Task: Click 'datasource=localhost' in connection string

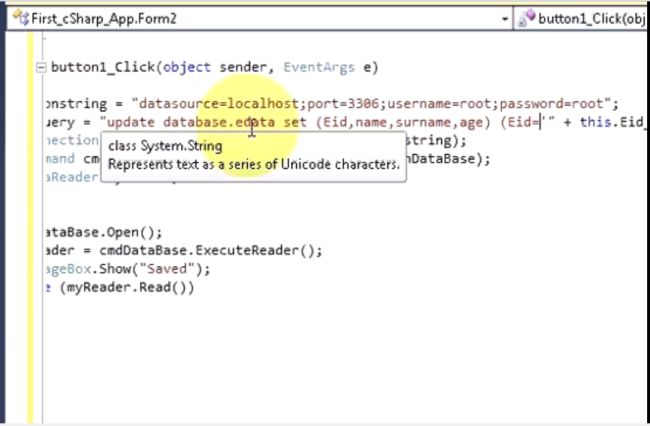Action: tap(218, 104)
